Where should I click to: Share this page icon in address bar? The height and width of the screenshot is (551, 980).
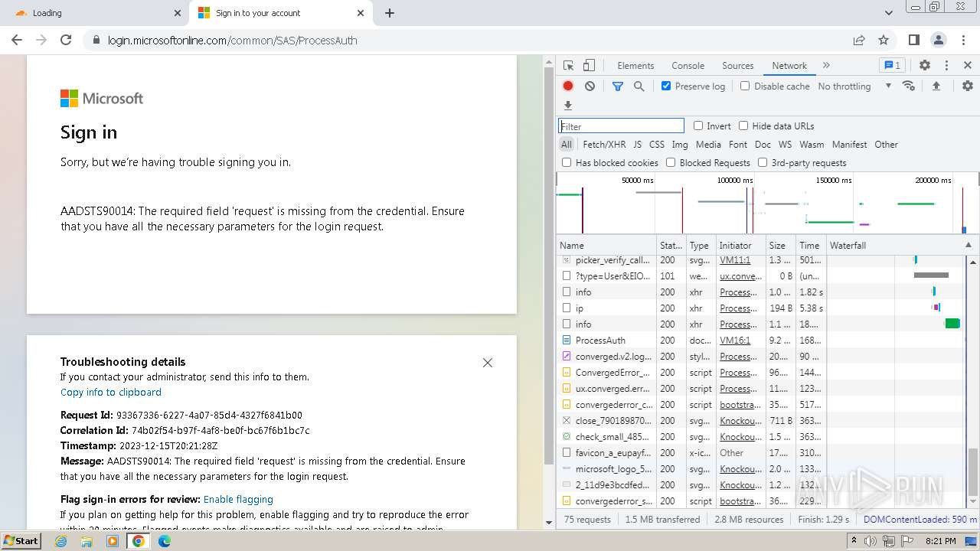click(859, 40)
